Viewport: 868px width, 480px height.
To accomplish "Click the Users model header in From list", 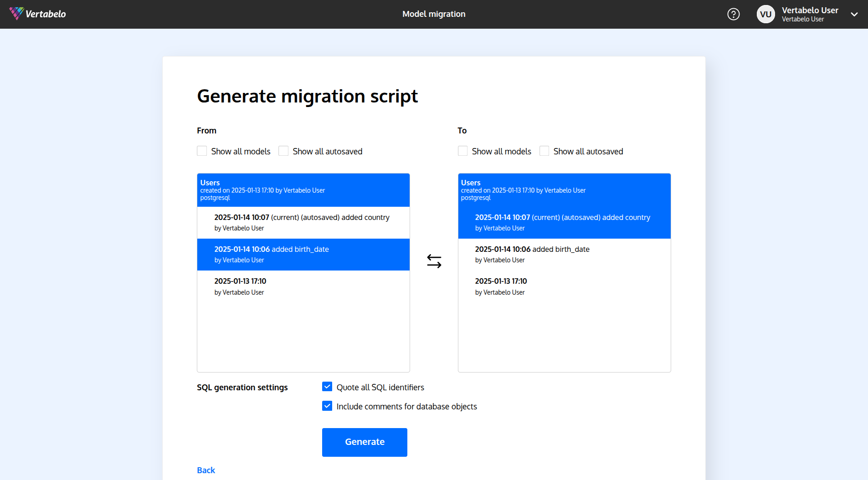I will pos(303,190).
